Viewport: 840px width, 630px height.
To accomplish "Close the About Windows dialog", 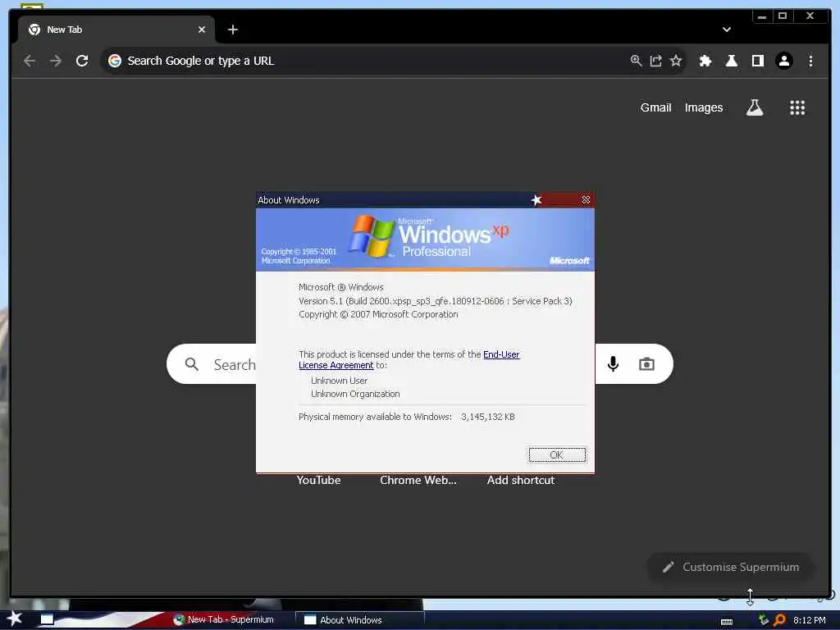I will [586, 200].
